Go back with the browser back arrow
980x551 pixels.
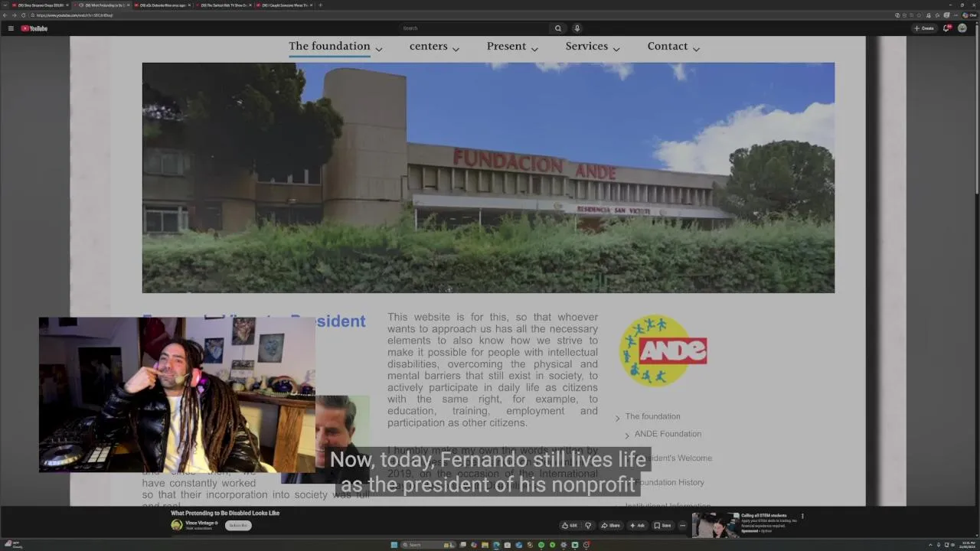coord(5,15)
